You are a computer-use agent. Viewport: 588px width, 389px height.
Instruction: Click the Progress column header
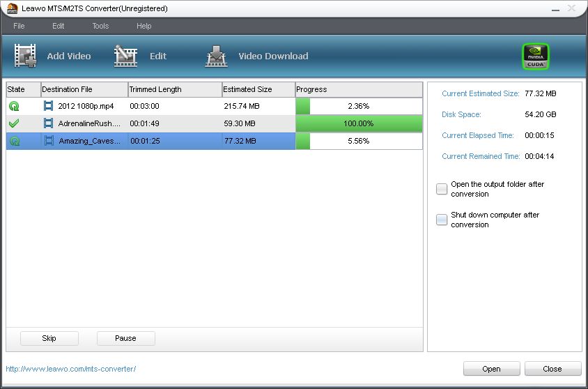point(359,89)
